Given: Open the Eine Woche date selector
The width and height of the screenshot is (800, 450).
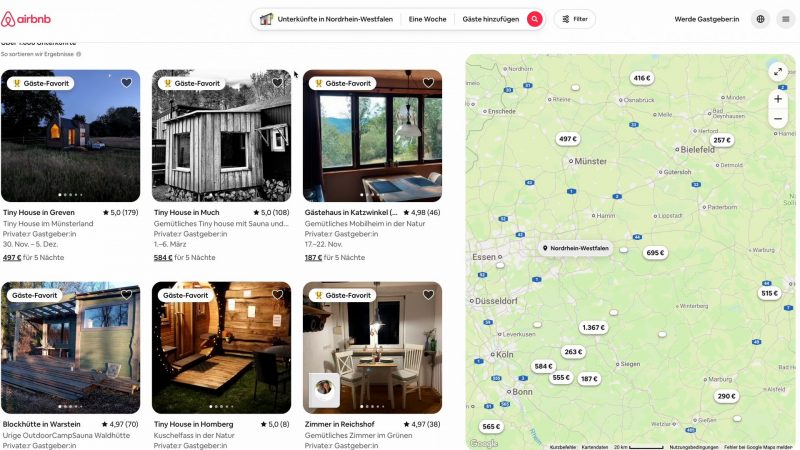Looking at the screenshot, I should [428, 19].
